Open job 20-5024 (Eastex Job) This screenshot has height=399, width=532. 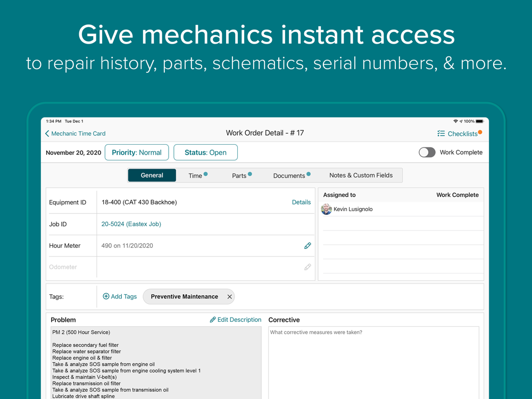(131, 224)
